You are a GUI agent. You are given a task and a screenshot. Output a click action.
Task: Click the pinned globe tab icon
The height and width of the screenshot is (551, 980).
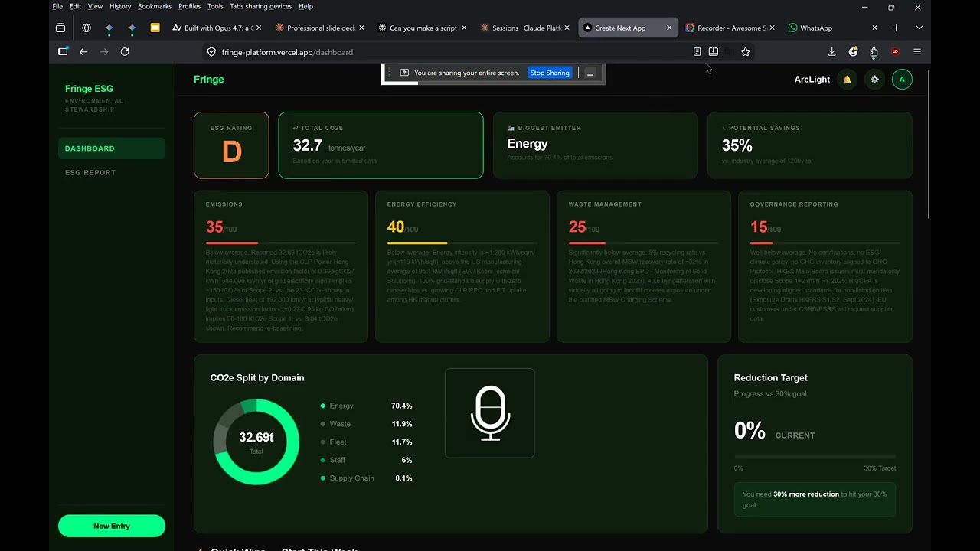(x=87, y=28)
